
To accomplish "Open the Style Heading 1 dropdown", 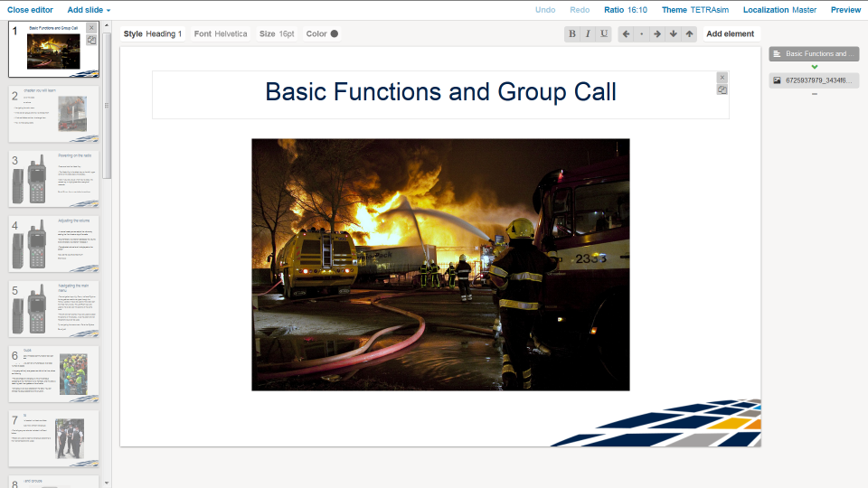I will tap(153, 34).
